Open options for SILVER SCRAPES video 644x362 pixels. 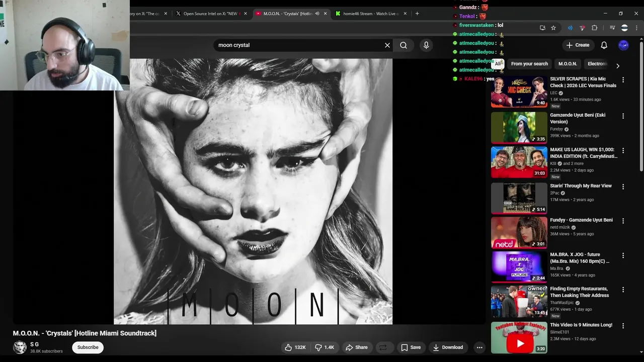pyautogui.click(x=623, y=80)
